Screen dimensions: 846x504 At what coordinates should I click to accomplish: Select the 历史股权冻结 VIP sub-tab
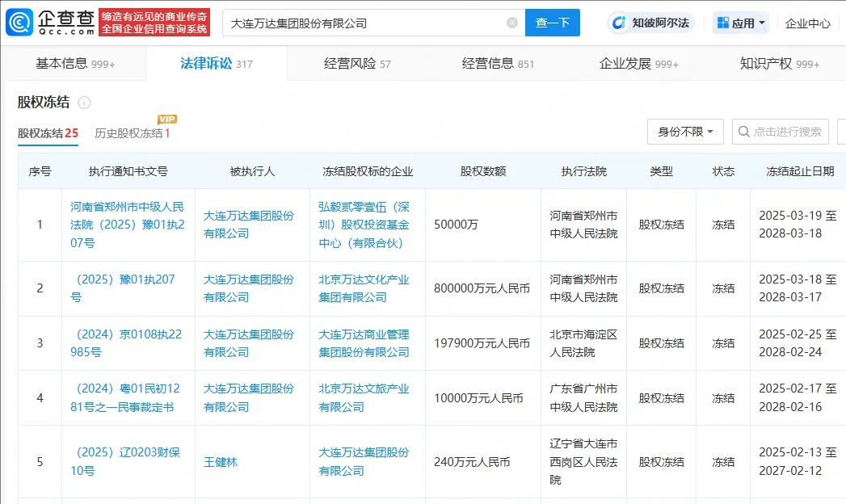132,133
